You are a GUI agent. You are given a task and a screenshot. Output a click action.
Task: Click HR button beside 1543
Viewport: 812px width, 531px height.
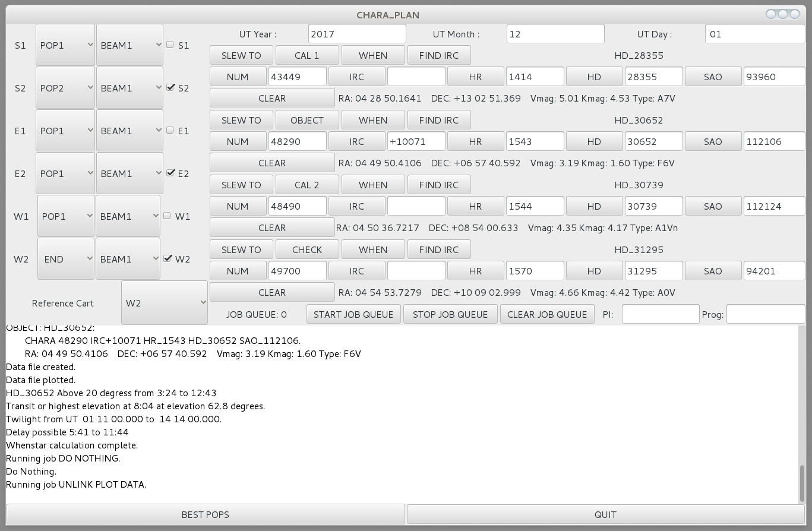coord(475,141)
